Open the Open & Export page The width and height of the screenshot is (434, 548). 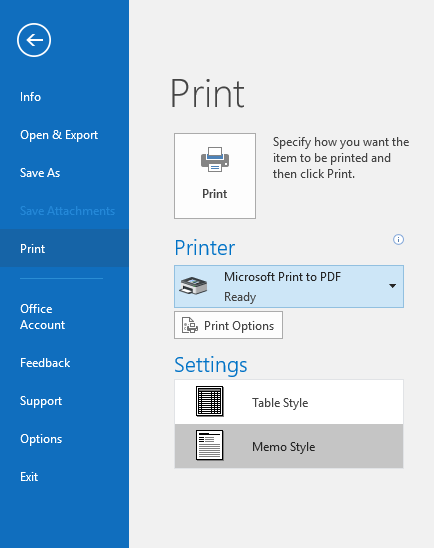click(x=64, y=135)
